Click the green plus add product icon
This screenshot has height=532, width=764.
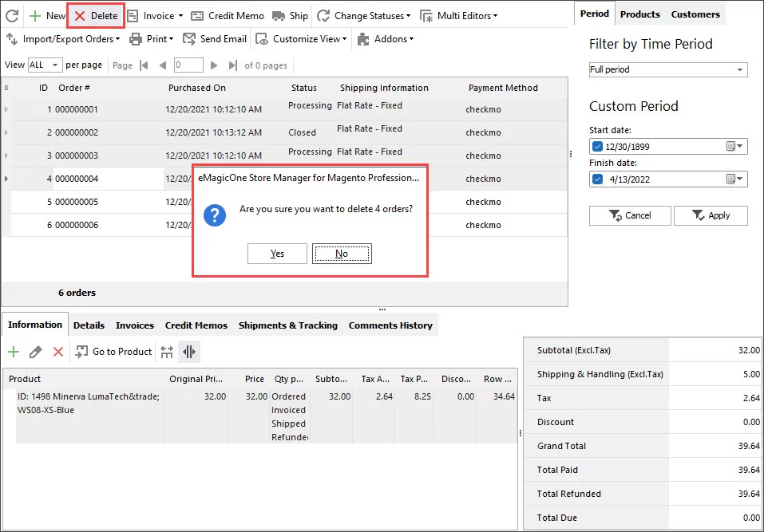14,352
